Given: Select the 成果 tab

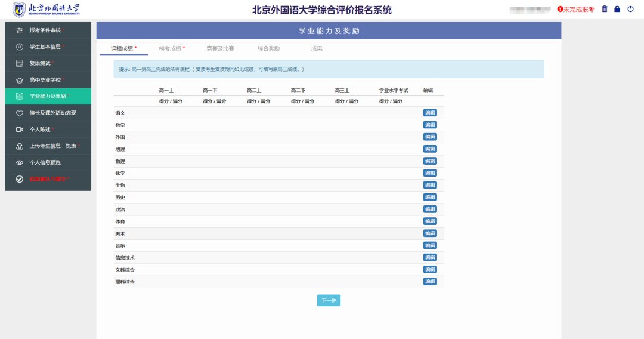Looking at the screenshot, I should point(317,48).
